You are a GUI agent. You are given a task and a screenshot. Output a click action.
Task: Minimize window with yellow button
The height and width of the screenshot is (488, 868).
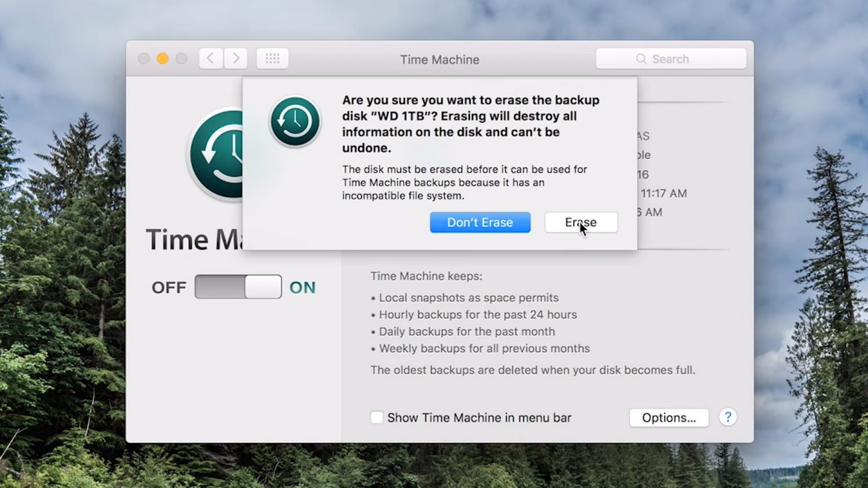point(162,58)
